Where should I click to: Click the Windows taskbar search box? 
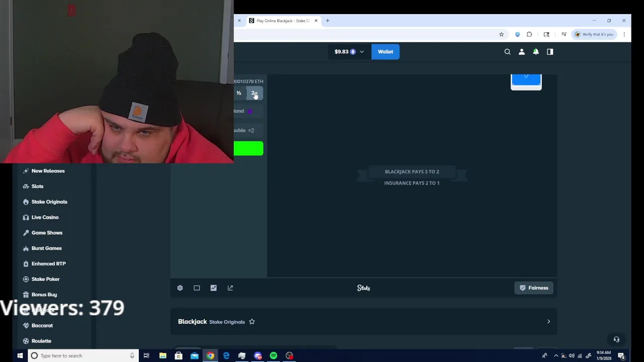(83, 355)
